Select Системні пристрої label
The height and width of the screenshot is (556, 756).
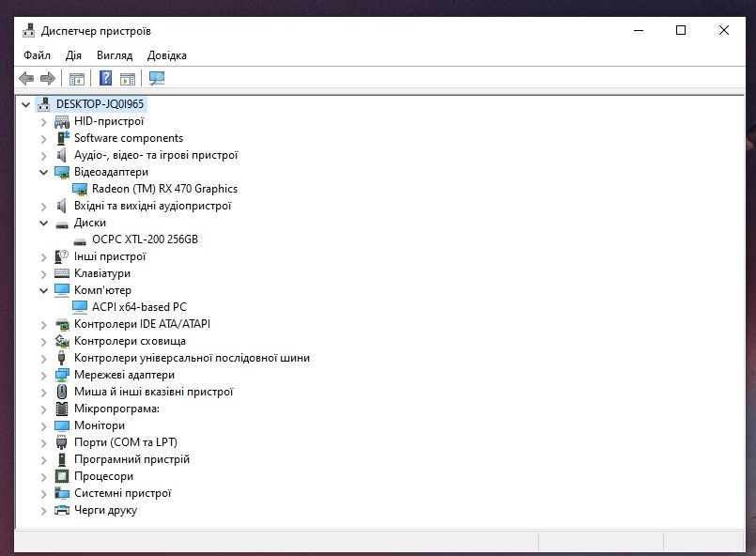(123, 493)
